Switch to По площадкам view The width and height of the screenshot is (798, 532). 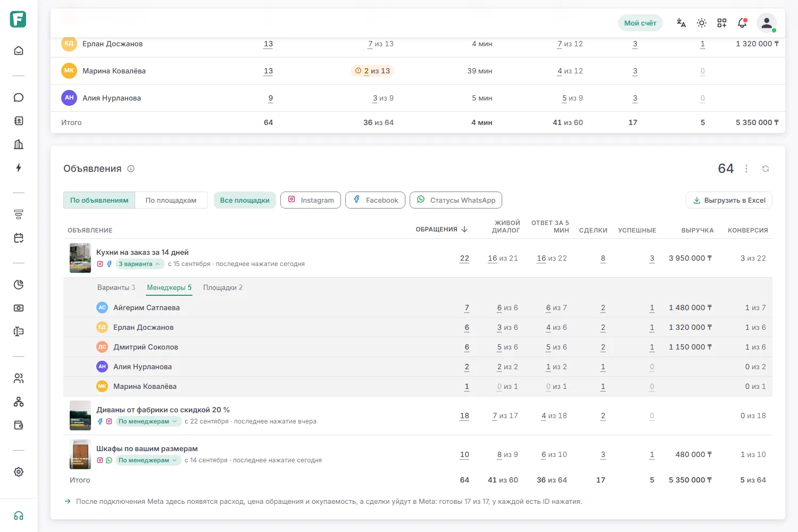(x=171, y=200)
